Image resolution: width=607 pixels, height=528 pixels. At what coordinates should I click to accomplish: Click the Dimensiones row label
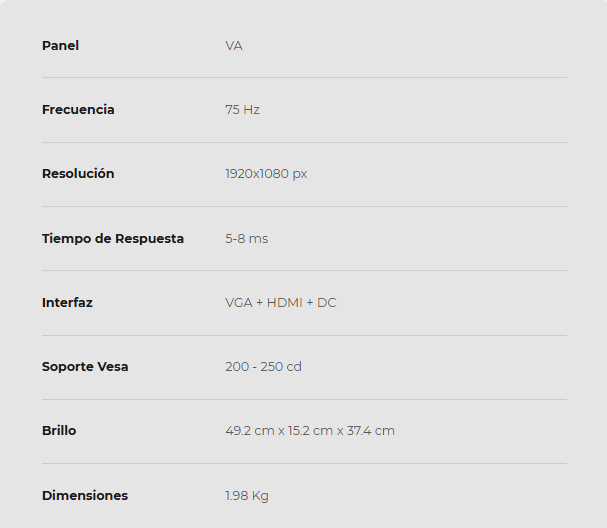[85, 495]
